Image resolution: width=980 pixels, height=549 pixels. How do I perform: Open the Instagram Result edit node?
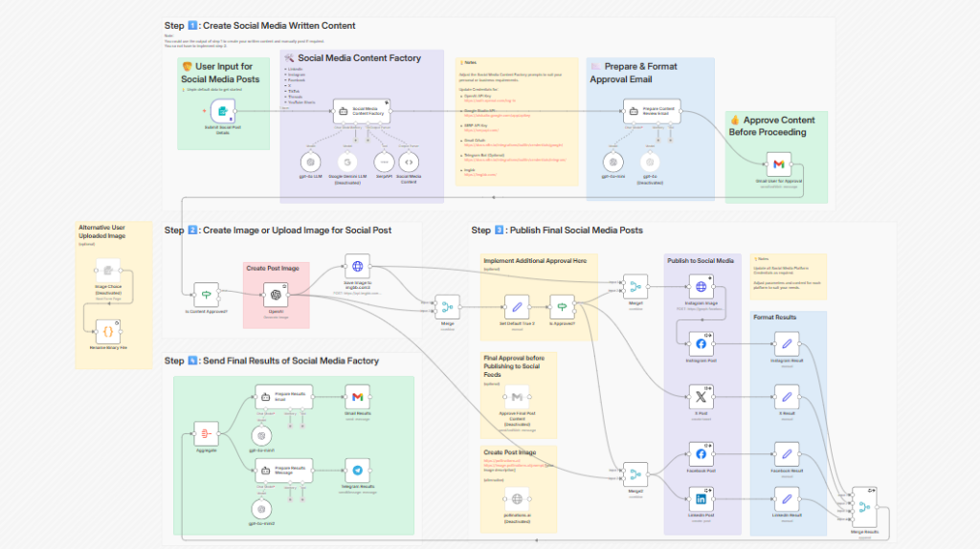pos(787,344)
